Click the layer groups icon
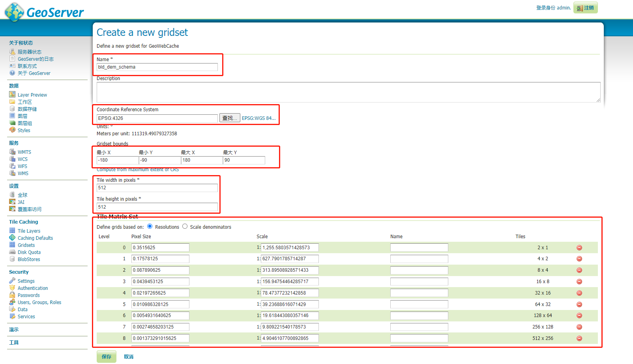 (12, 123)
